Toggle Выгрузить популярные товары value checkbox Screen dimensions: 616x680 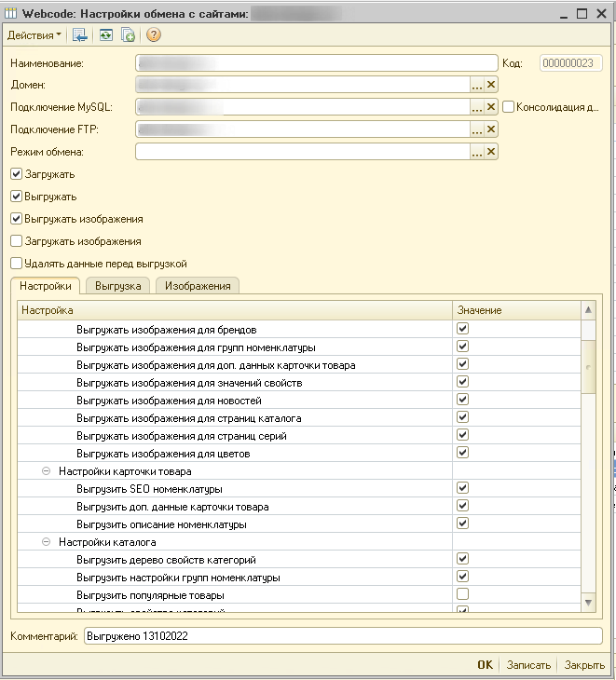pyautogui.click(x=462, y=594)
